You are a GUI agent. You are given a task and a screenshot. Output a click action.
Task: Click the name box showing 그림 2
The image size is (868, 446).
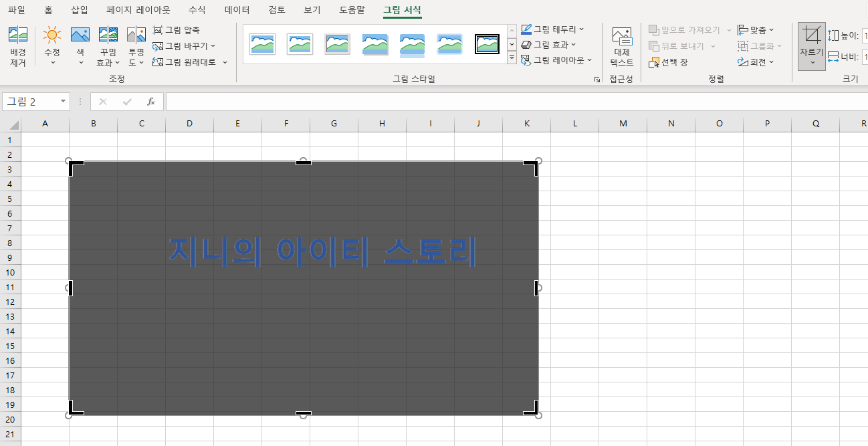coord(30,102)
